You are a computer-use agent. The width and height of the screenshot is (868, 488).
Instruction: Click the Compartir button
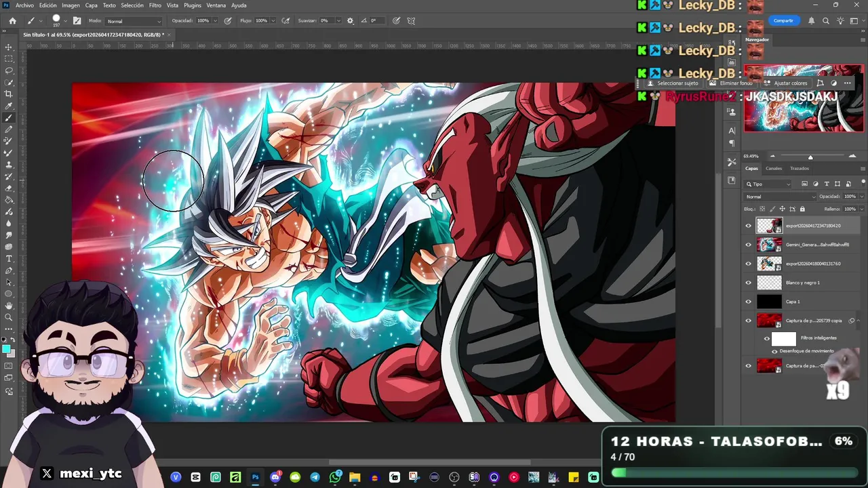(783, 21)
